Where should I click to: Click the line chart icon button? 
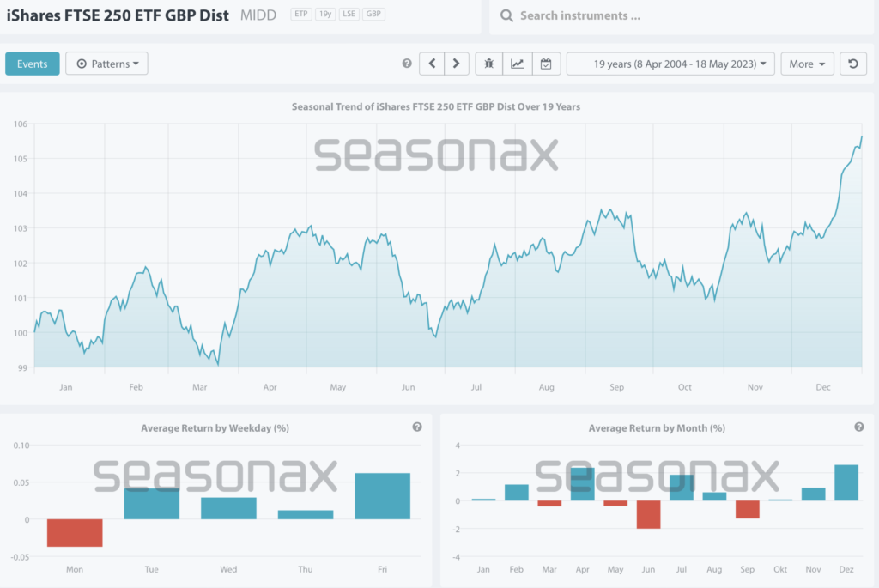518,64
